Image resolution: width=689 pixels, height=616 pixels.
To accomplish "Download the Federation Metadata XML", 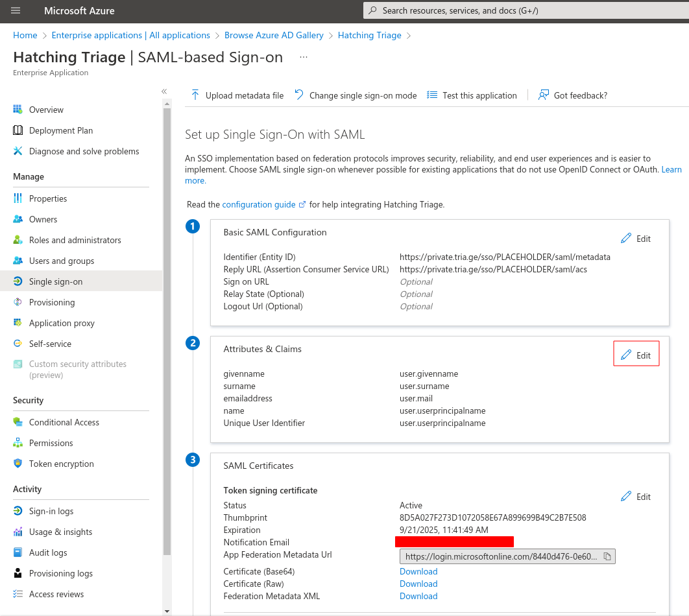I will tap(418, 596).
